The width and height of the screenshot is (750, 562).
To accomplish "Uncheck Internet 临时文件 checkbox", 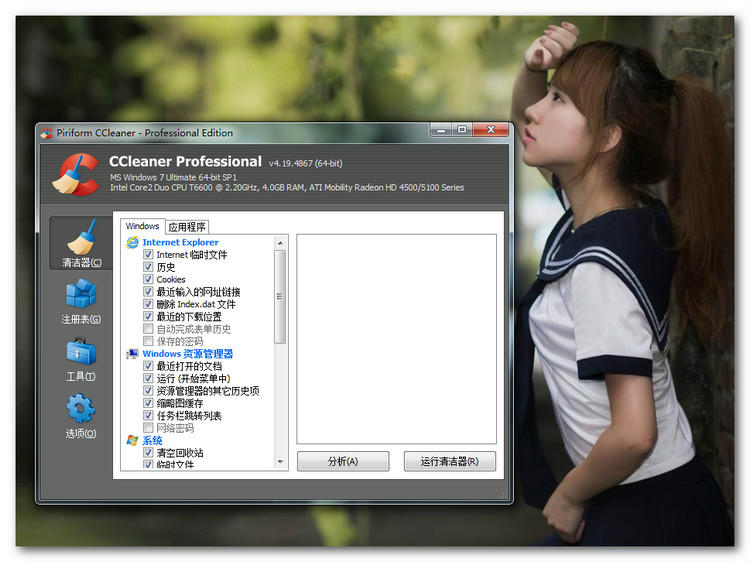I will pos(148,254).
